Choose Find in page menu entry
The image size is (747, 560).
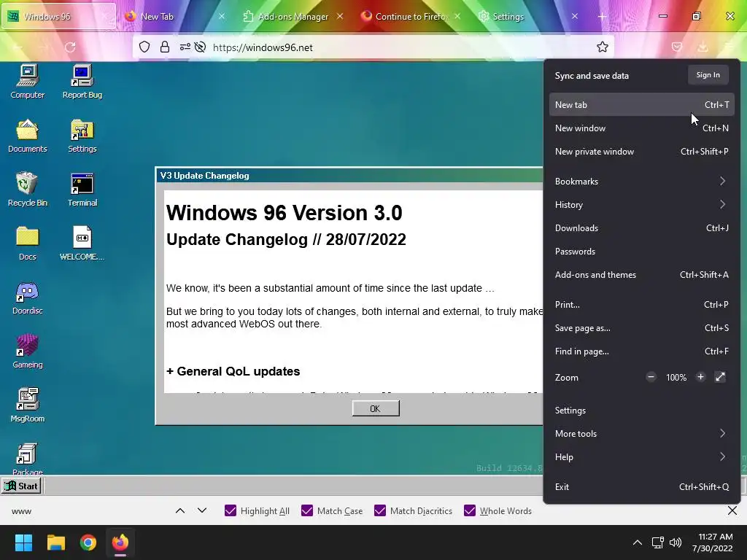coord(641,351)
